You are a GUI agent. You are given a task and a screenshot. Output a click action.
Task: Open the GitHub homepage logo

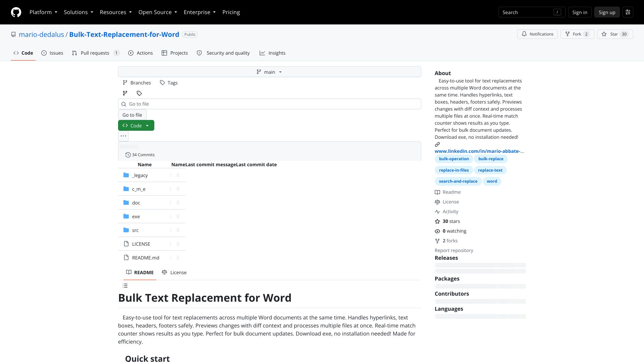(x=16, y=12)
